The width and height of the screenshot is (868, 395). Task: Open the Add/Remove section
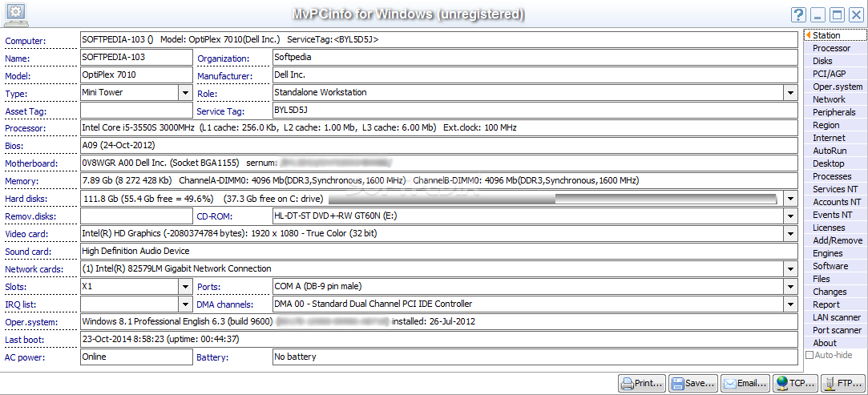point(835,240)
